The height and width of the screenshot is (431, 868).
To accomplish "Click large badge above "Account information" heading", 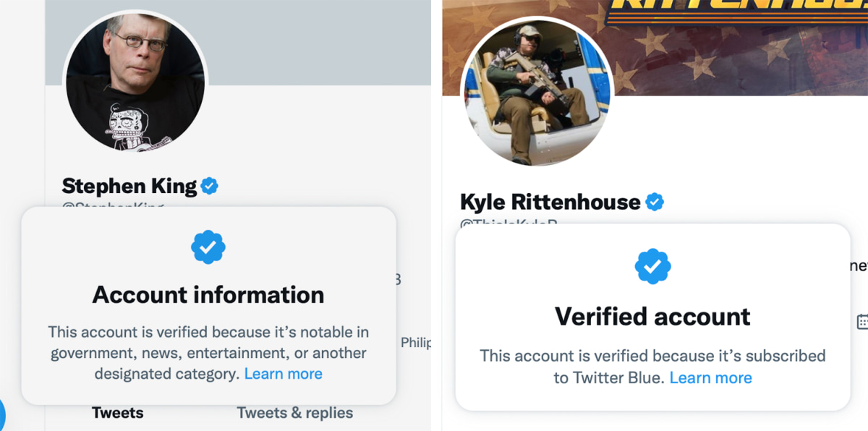I will 208,247.
